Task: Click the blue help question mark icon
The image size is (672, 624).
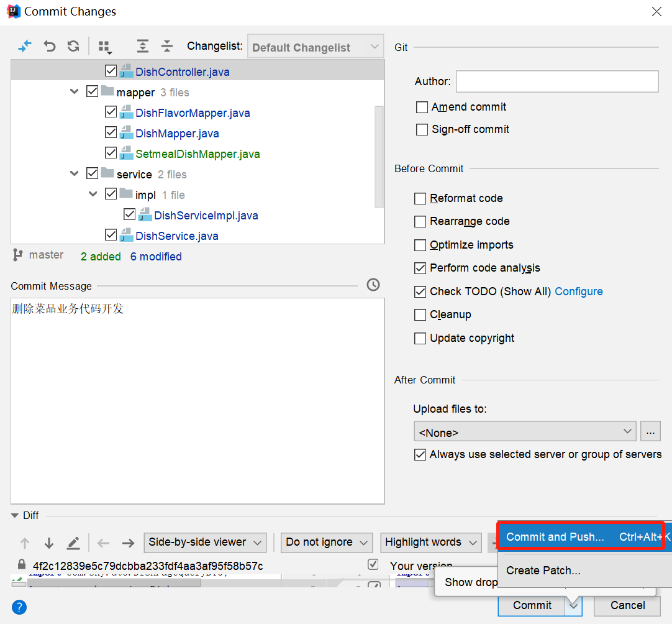Action: 19,606
